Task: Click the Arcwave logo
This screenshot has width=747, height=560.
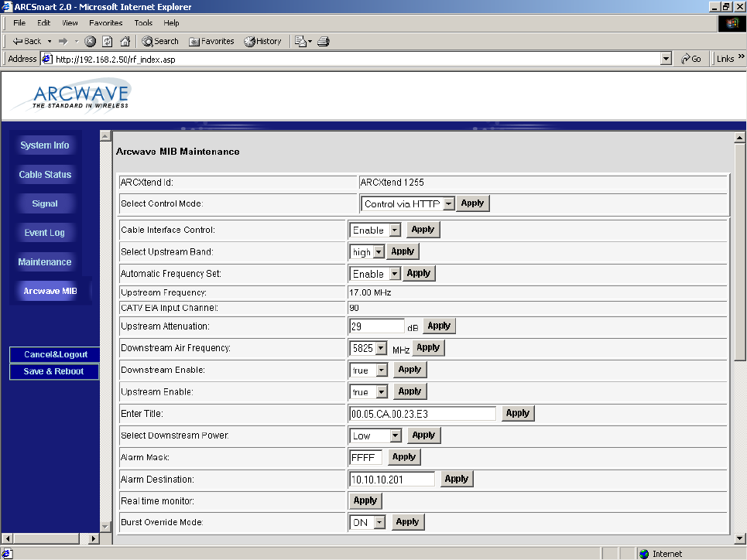Action: (71, 96)
